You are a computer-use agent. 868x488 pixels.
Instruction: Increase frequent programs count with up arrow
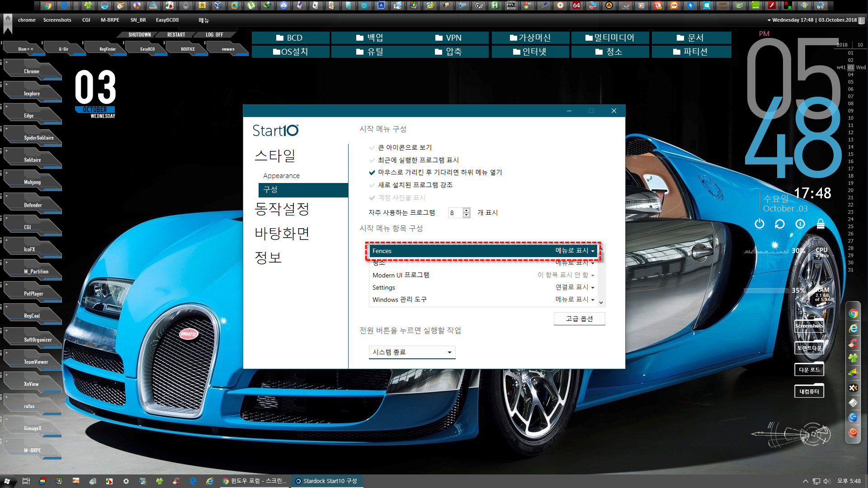pos(467,210)
